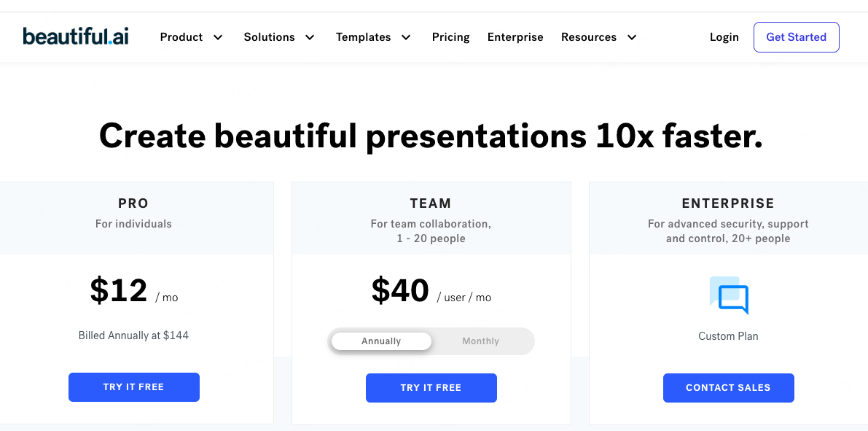Expand the Solutions menu chevron

[310, 37]
